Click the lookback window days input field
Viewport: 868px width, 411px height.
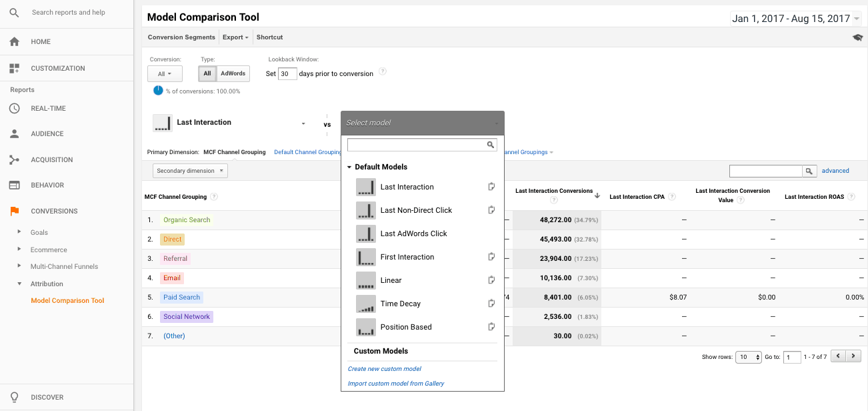click(287, 73)
